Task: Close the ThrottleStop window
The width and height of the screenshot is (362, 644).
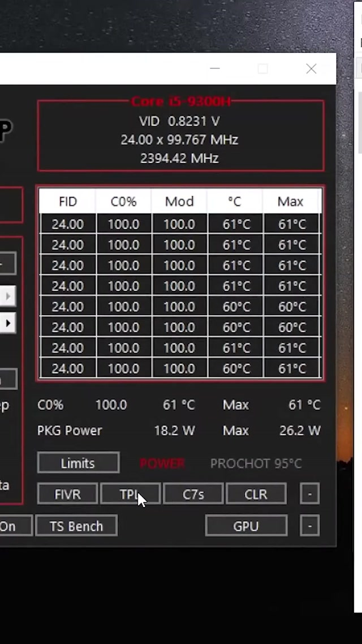Action: (x=311, y=69)
